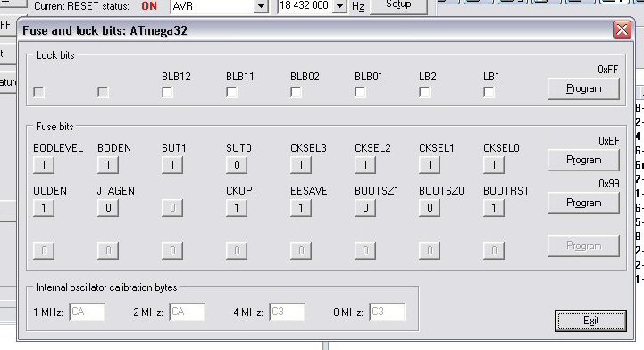Image resolution: width=644 pixels, height=350 pixels.
Task: Click the 8 MHz calibration byte field
Action: pyautogui.click(x=387, y=312)
